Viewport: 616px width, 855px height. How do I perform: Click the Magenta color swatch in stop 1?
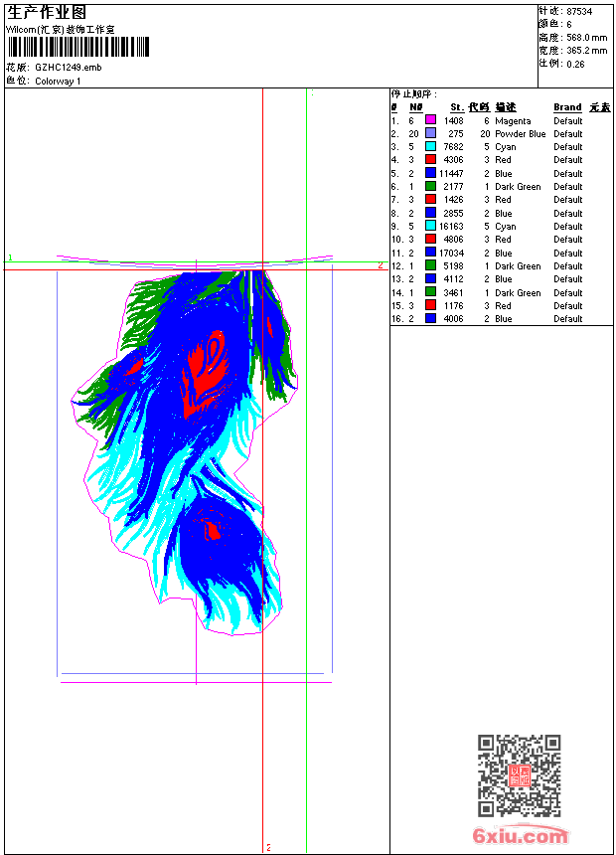point(430,120)
